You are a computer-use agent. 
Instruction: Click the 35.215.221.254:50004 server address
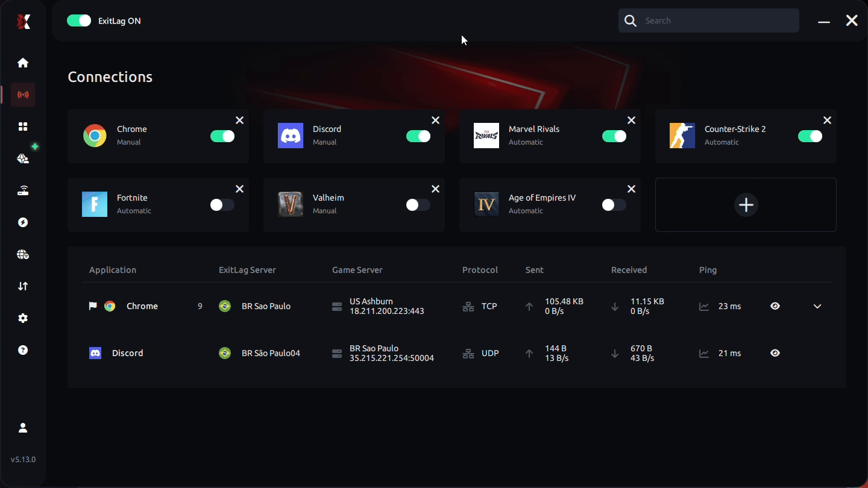[x=392, y=358]
